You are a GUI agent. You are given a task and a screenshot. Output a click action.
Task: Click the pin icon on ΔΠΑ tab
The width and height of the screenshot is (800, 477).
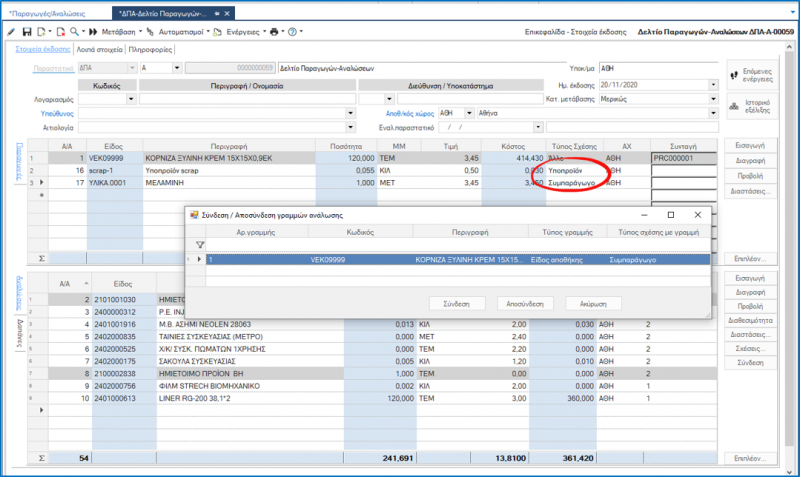click(217, 14)
